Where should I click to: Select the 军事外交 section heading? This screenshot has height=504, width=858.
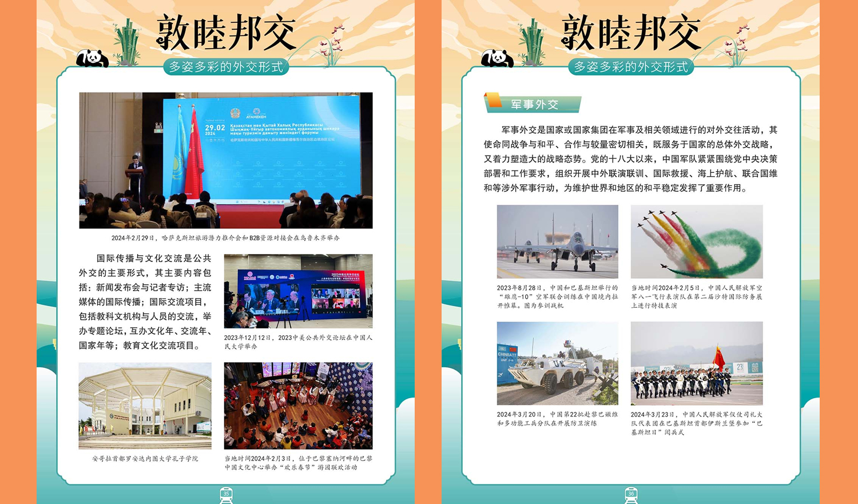click(534, 105)
